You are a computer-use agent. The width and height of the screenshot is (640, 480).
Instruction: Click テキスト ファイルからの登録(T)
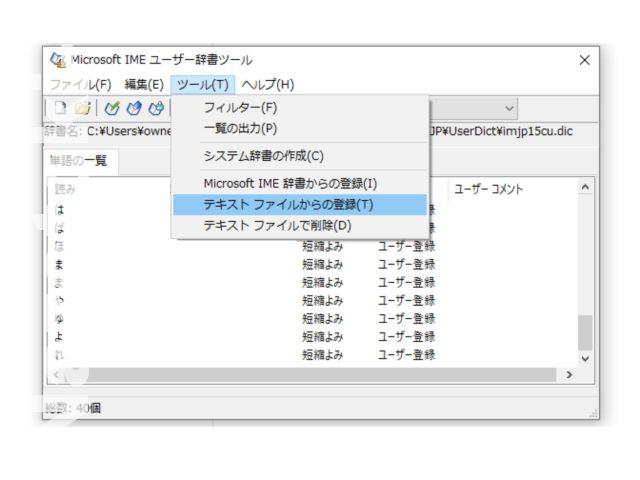coord(288,205)
